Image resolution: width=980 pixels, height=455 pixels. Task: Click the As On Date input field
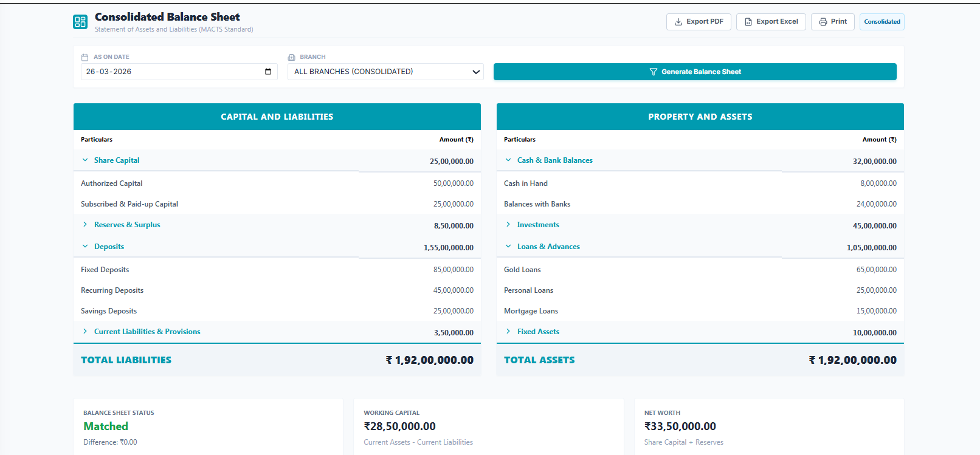pyautogui.click(x=173, y=72)
